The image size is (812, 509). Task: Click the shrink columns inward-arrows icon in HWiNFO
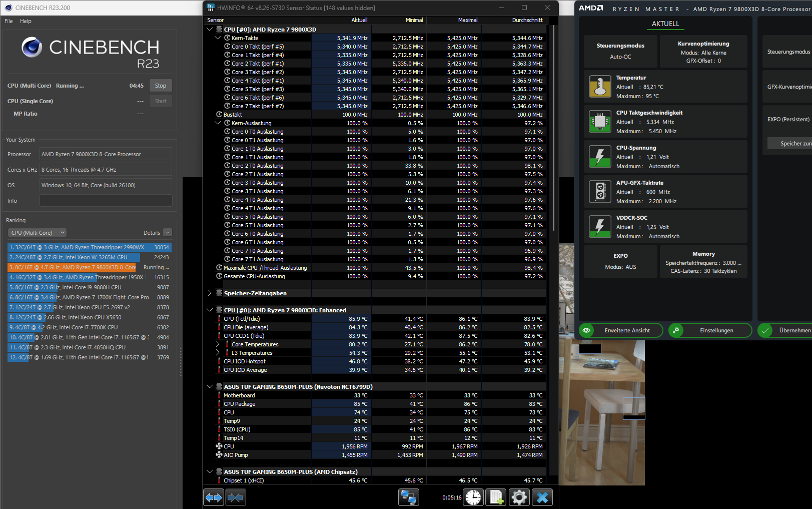[x=236, y=497]
